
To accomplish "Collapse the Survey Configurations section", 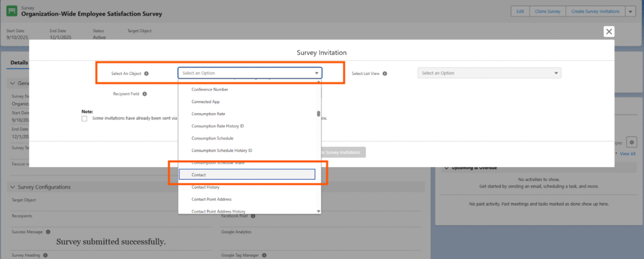I will coord(13,187).
